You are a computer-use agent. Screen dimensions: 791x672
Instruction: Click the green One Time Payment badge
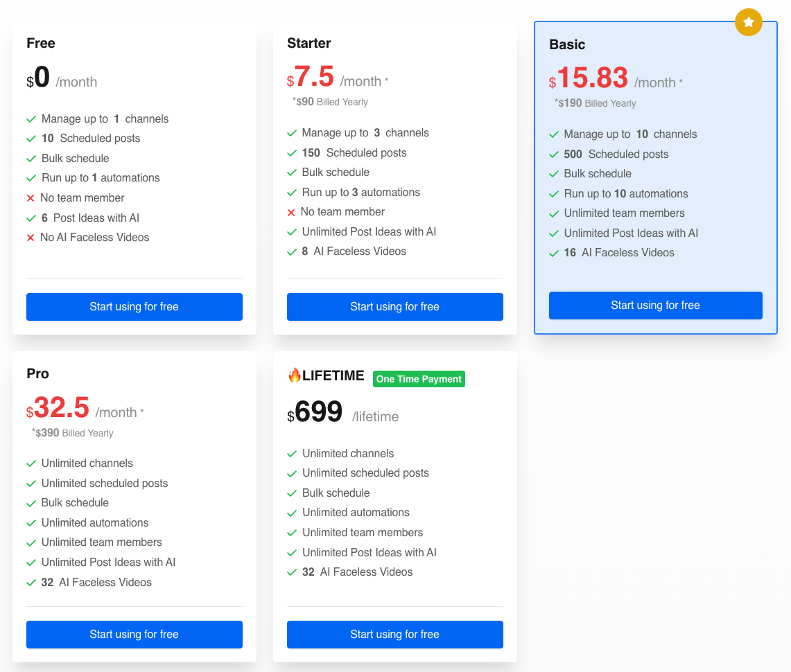[419, 379]
